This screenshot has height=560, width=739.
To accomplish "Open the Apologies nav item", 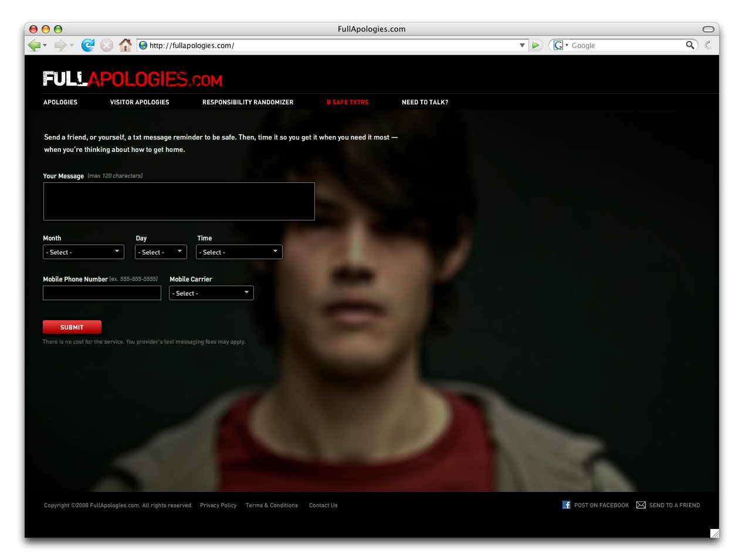I will click(x=60, y=102).
